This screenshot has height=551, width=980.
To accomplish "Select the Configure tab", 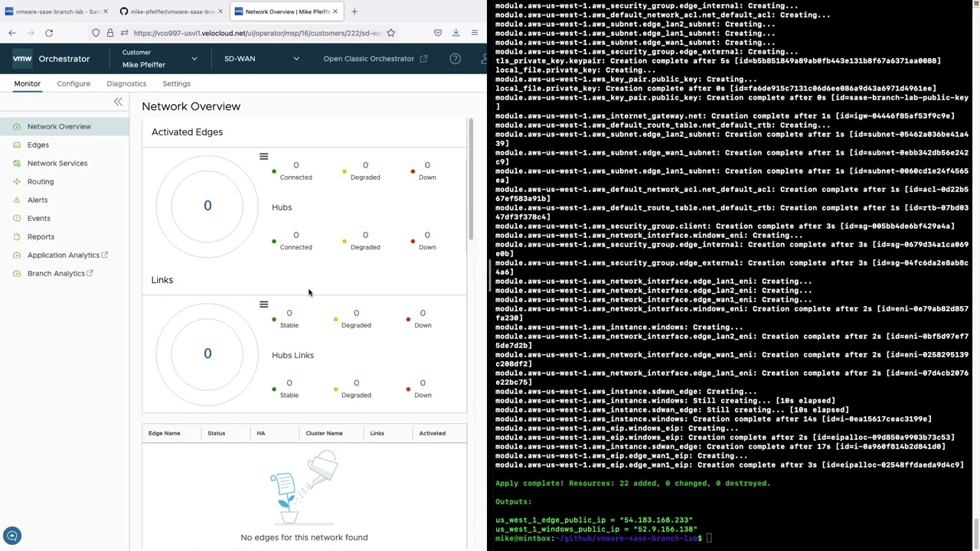I will click(73, 83).
